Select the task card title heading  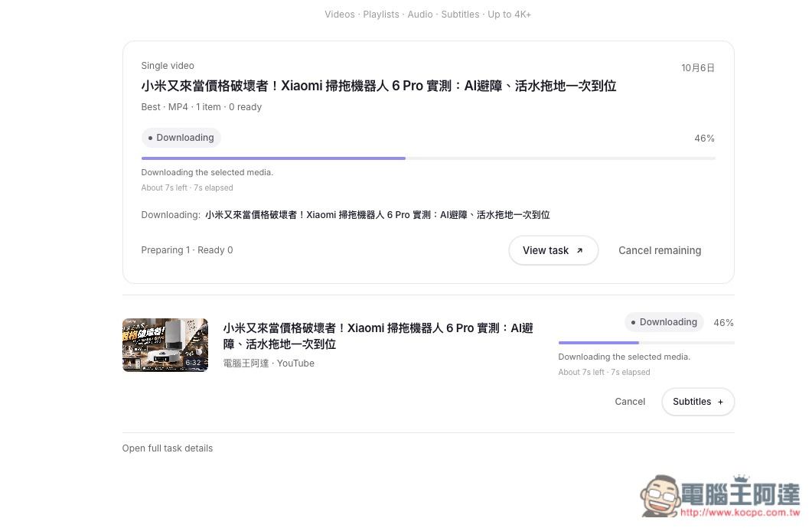379,86
